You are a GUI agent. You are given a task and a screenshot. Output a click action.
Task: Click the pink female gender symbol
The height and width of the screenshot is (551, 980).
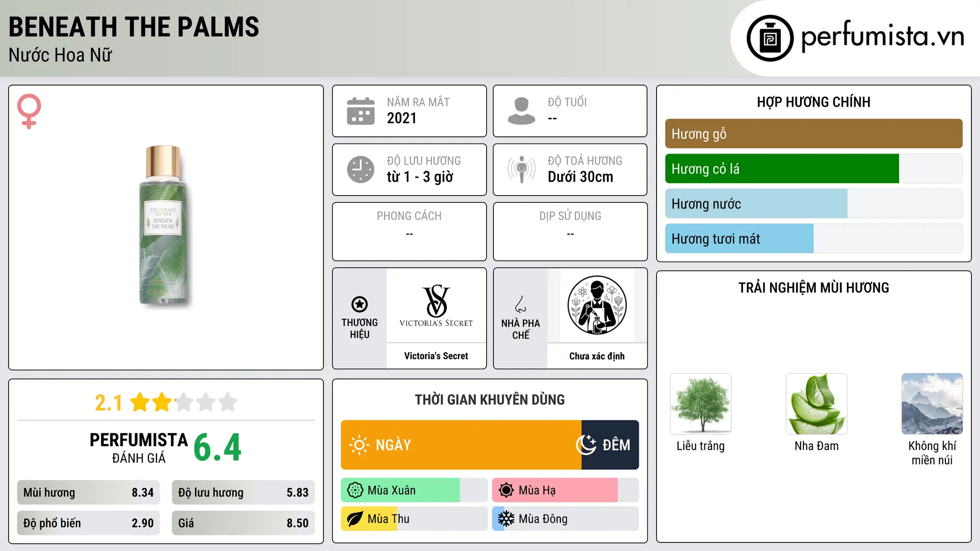click(x=29, y=111)
